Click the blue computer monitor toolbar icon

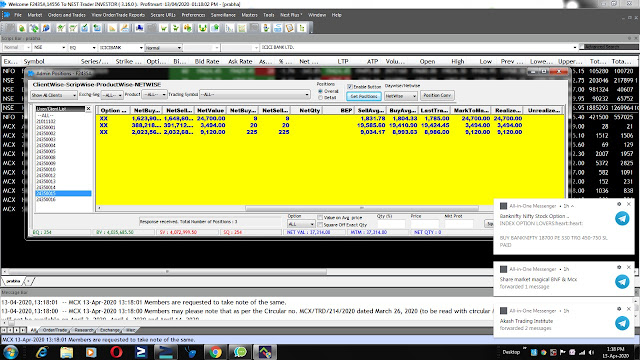(140, 28)
